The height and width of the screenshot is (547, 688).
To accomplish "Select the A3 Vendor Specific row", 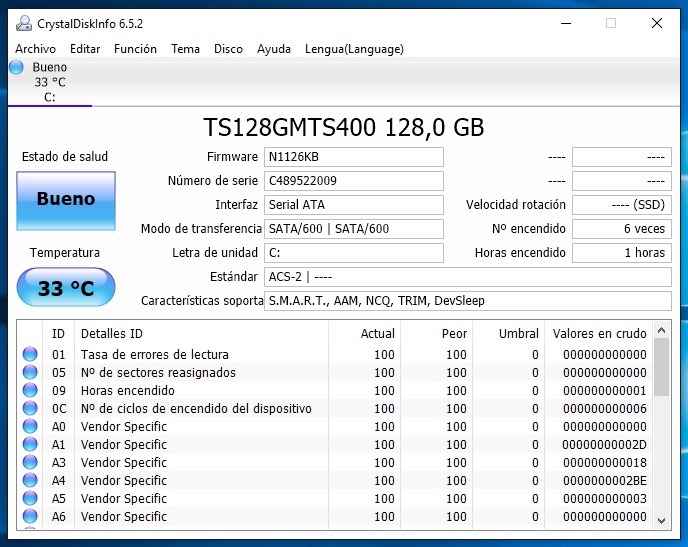I will (335, 462).
